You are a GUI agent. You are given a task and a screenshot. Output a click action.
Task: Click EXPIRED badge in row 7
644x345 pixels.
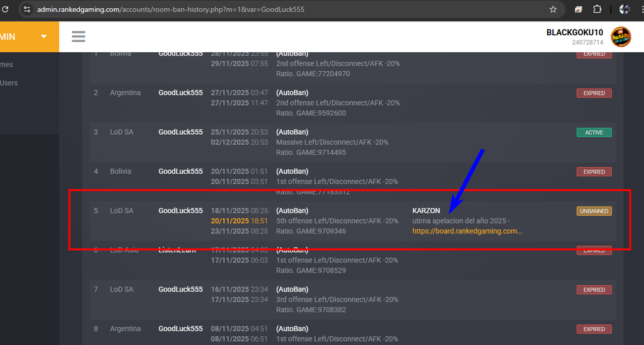(594, 290)
